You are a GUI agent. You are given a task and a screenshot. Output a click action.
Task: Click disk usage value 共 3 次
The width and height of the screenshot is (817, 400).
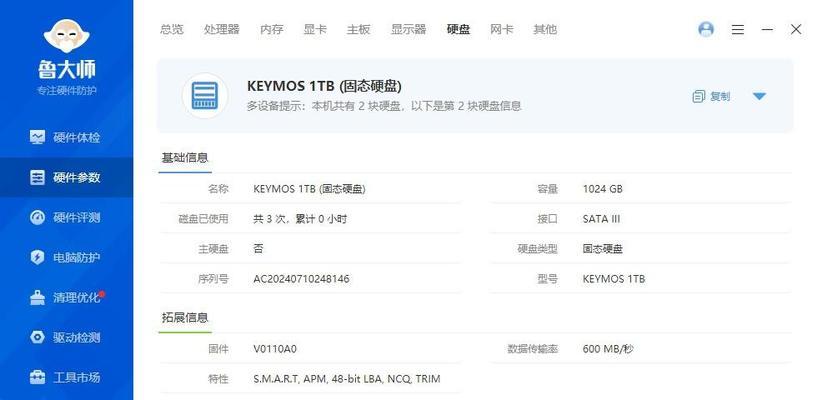click(x=300, y=219)
